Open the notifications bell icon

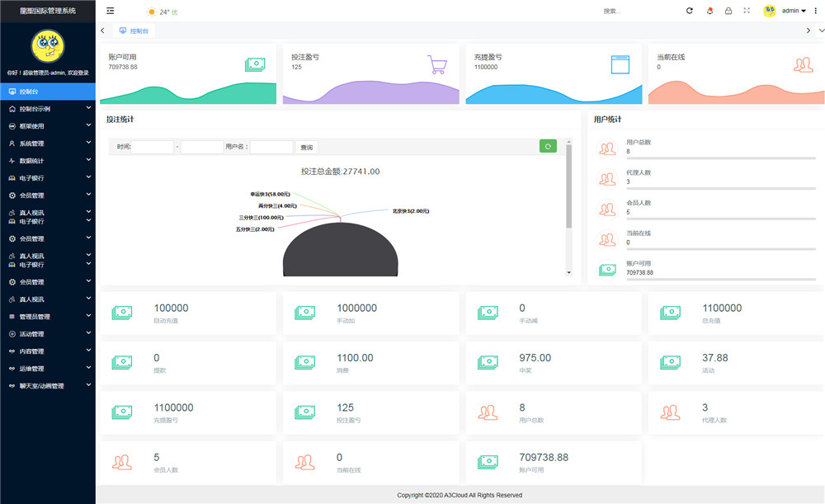click(x=709, y=10)
